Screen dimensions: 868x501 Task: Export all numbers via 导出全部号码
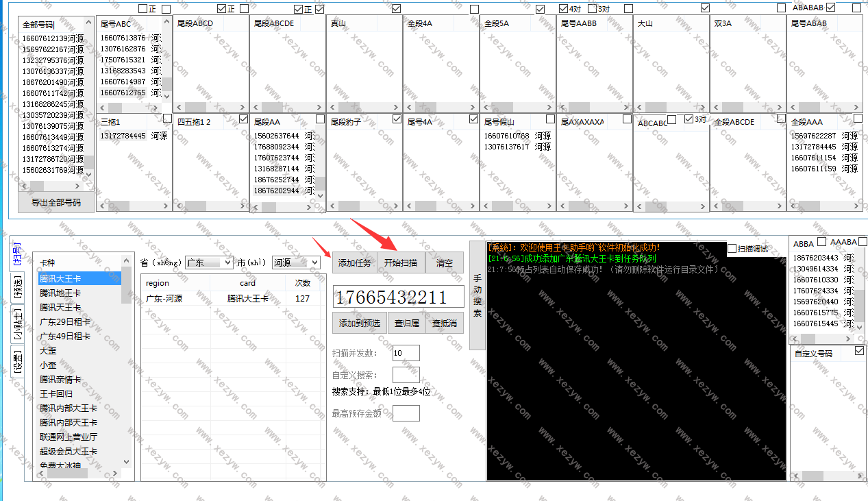coord(56,202)
